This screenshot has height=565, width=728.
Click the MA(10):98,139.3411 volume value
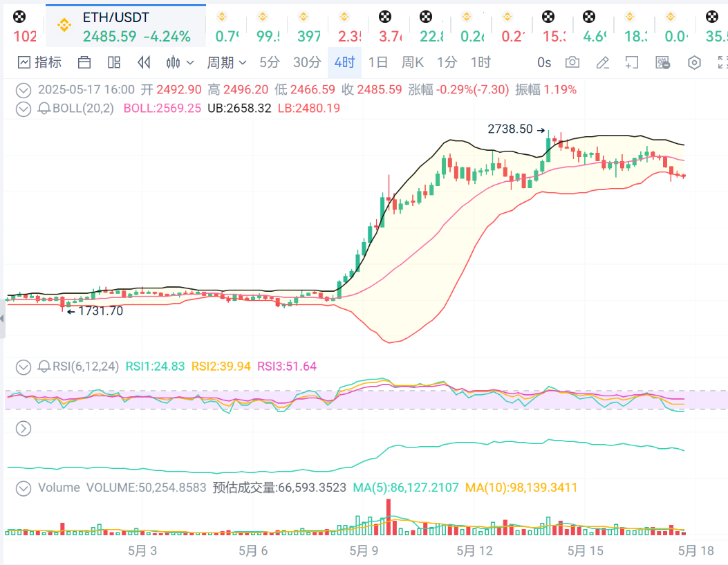coord(521,488)
